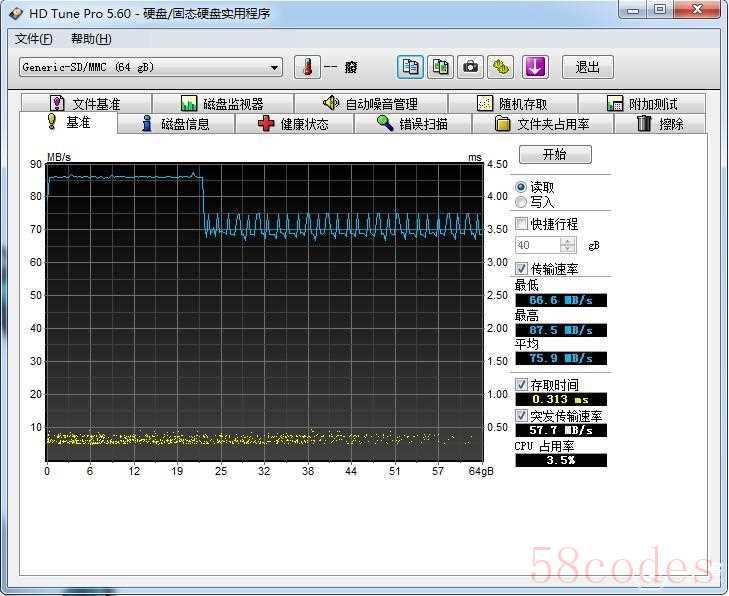The image size is (729, 596).
Task: Minimize the HD Tune Pro window
Action: tap(633, 10)
